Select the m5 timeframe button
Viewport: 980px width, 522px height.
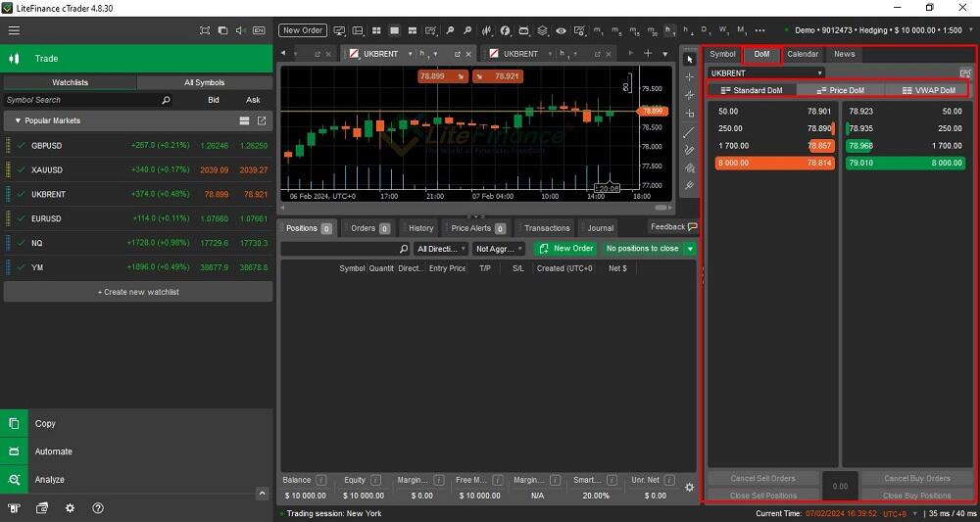616,30
